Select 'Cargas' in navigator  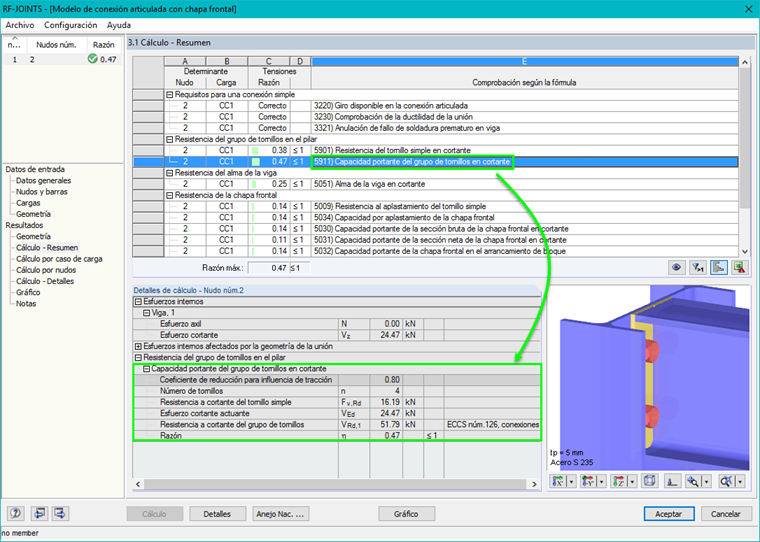pyautogui.click(x=28, y=203)
